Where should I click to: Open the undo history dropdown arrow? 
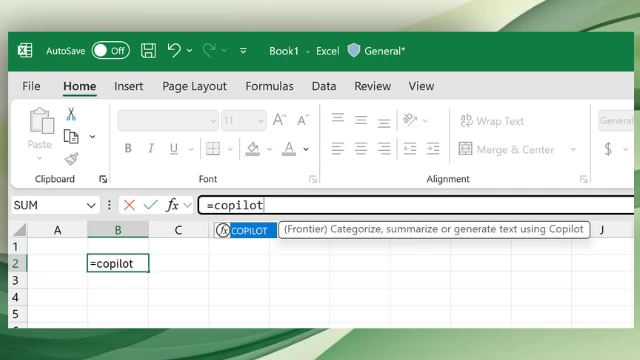click(x=189, y=51)
